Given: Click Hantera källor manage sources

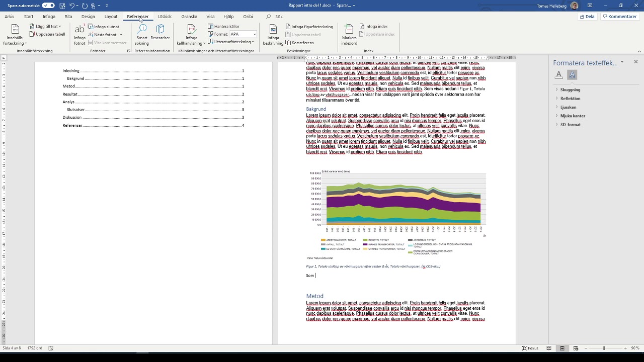Looking at the screenshot, I should coord(223,26).
